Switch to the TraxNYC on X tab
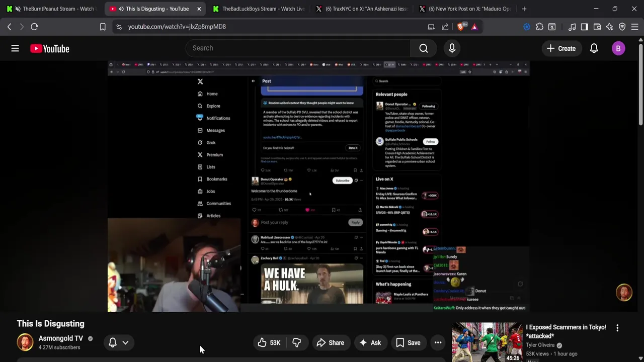This screenshot has height=362, width=644. tap(361, 9)
